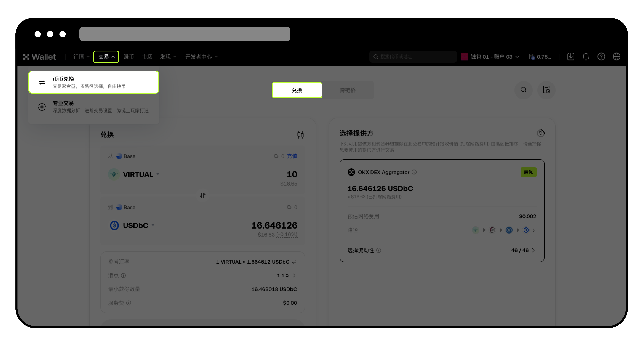
Task: Open the 市场 menu item
Action: (x=147, y=57)
